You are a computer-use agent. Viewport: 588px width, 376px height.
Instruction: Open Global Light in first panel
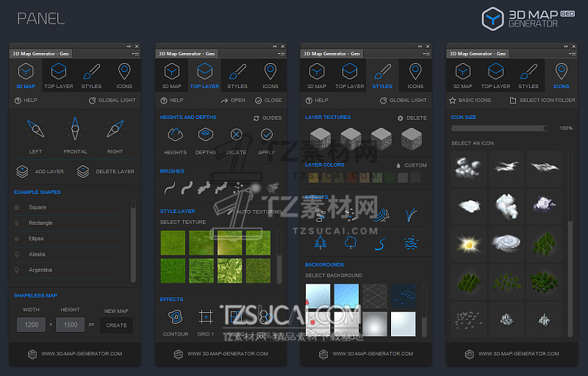pos(112,101)
